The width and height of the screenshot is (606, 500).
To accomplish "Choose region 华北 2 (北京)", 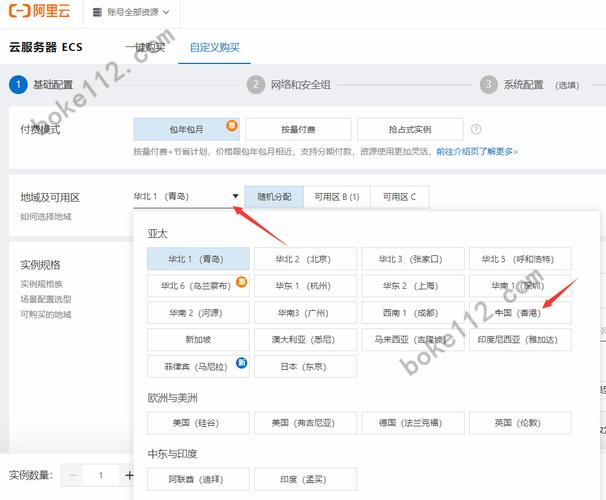I will tap(305, 259).
